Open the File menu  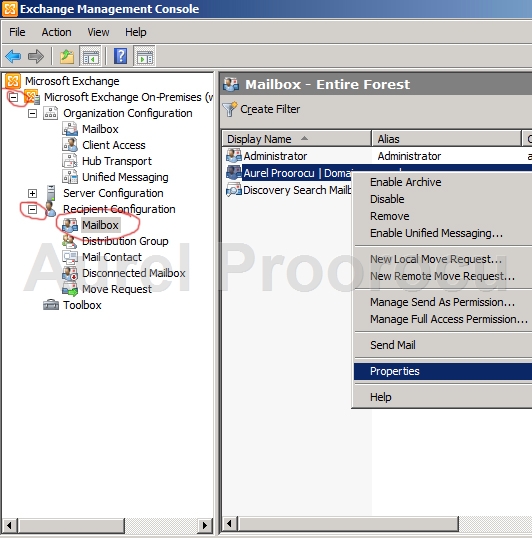point(17,32)
